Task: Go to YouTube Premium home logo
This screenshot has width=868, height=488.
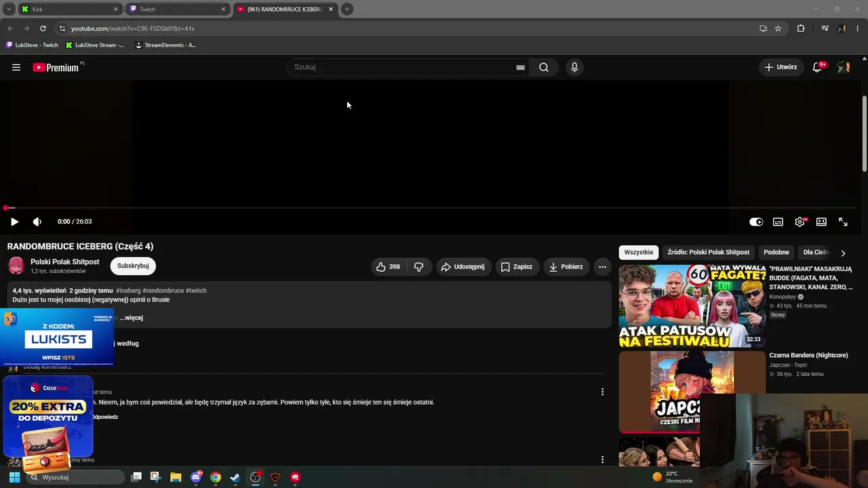Action: pos(58,67)
